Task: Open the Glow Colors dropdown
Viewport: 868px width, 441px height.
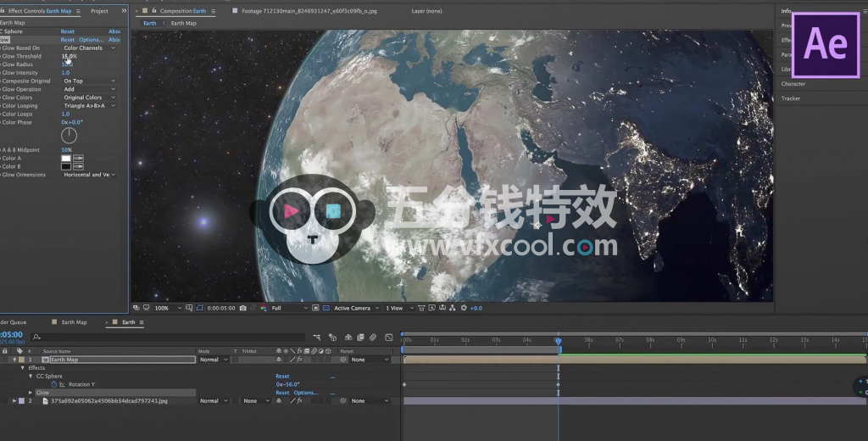Action: (x=89, y=98)
